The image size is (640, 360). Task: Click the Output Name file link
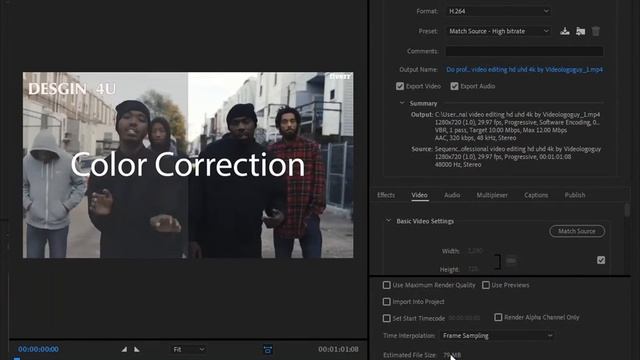524,69
